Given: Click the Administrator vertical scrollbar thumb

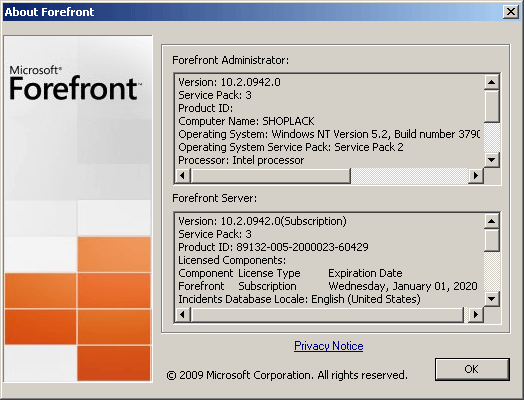Looking at the screenshot, I should click(x=492, y=106).
